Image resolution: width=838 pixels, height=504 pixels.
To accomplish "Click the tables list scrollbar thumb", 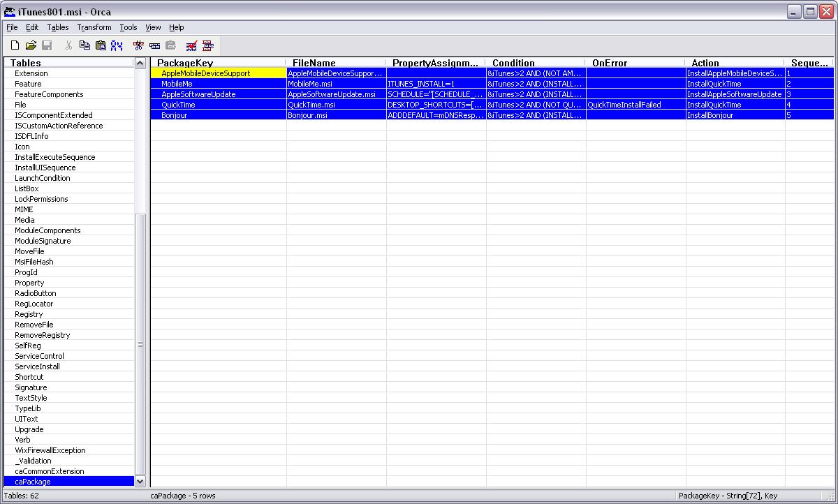I will tap(140, 344).
